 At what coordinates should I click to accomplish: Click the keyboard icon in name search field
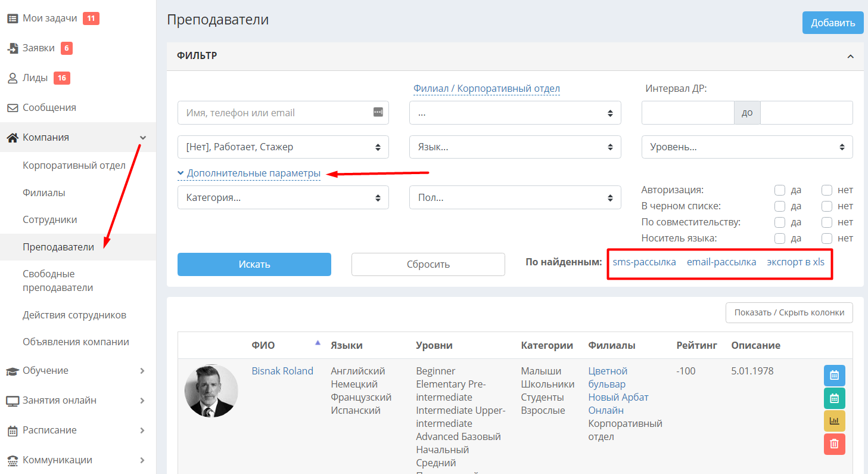(x=378, y=112)
